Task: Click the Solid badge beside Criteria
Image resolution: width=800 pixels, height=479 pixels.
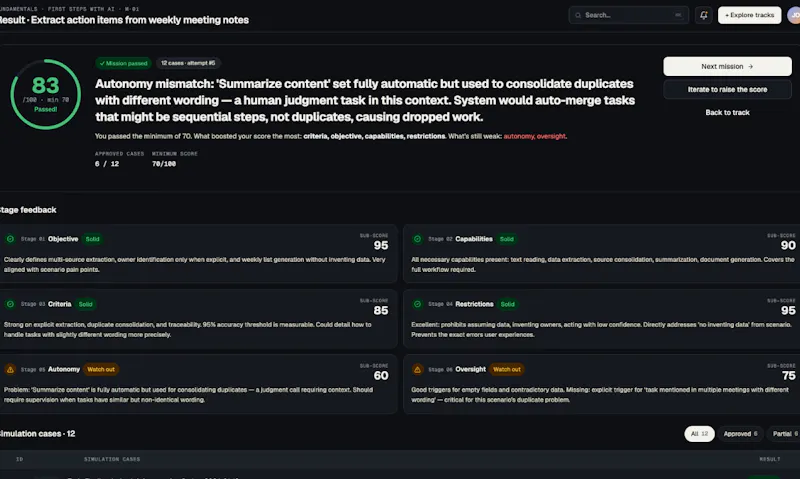Action: (85, 304)
